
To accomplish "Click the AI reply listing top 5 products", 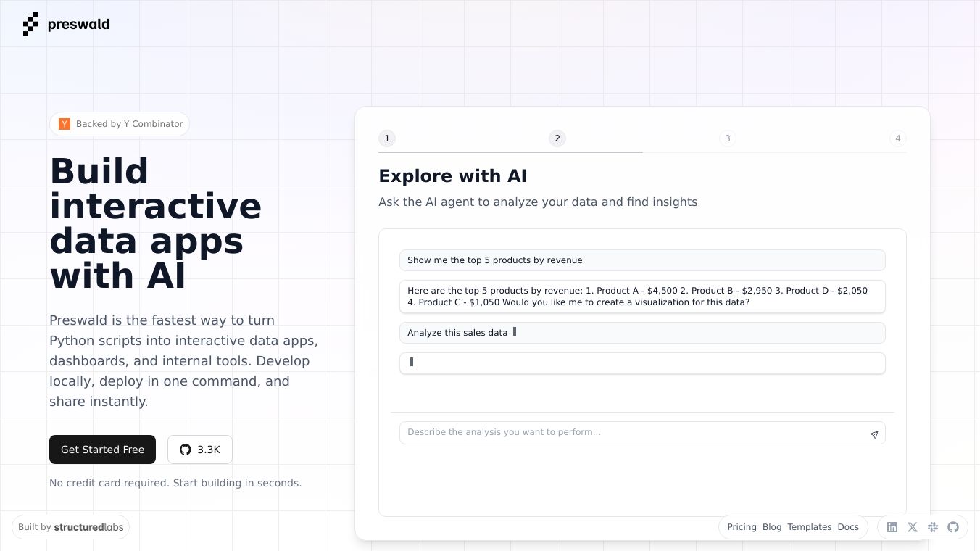I will 642,297.
